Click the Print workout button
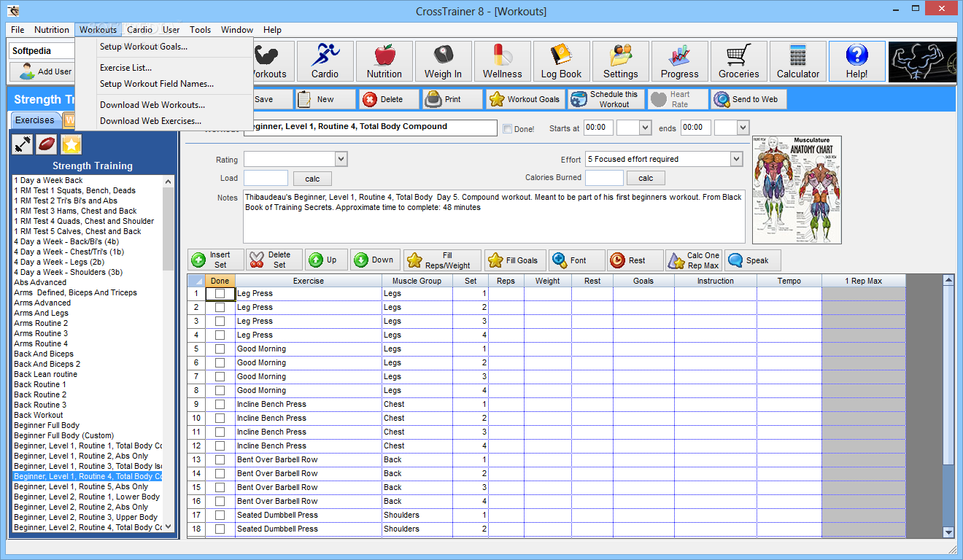Screen dimensions: 963x560 [452, 99]
